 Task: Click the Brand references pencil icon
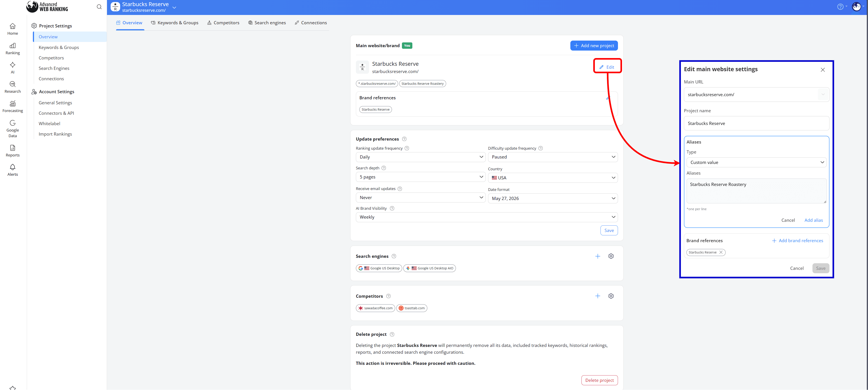pos(608,98)
